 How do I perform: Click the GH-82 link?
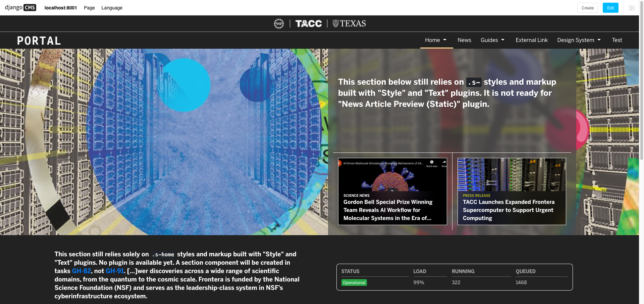click(x=82, y=271)
